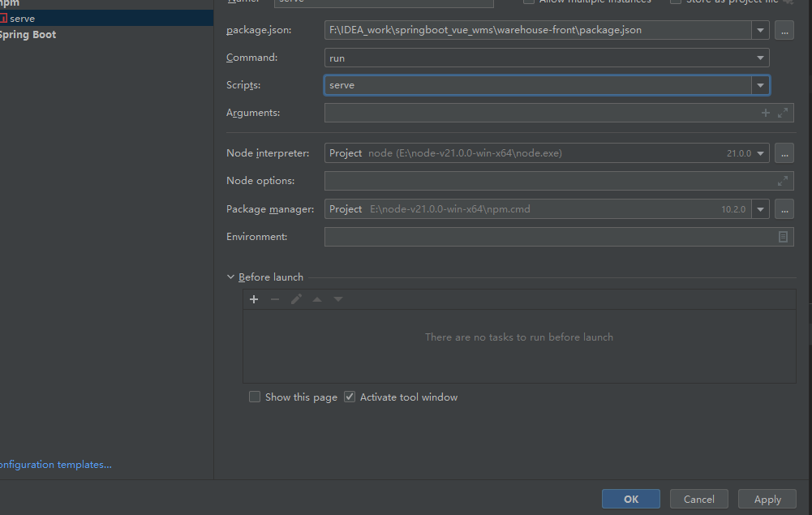Open the configuration templates link

coord(55,464)
